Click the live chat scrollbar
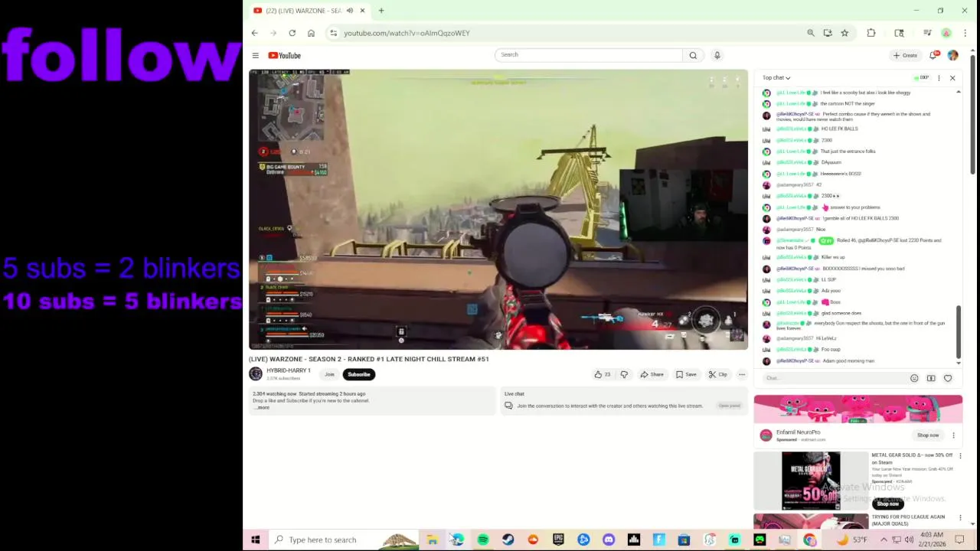Viewport: 980px width, 551px height. coord(959,331)
